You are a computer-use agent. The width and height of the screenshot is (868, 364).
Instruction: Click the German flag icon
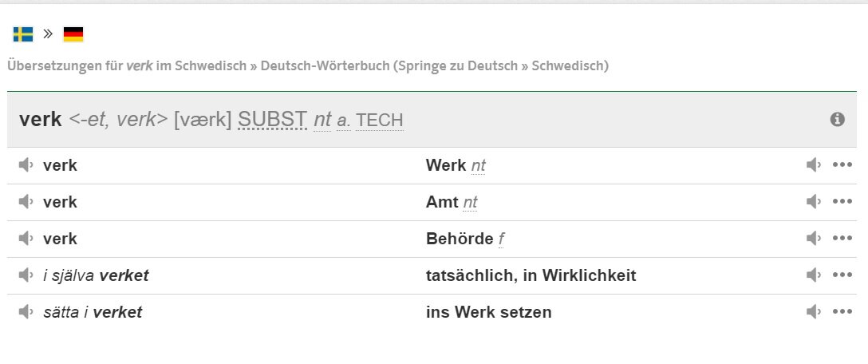[x=73, y=34]
